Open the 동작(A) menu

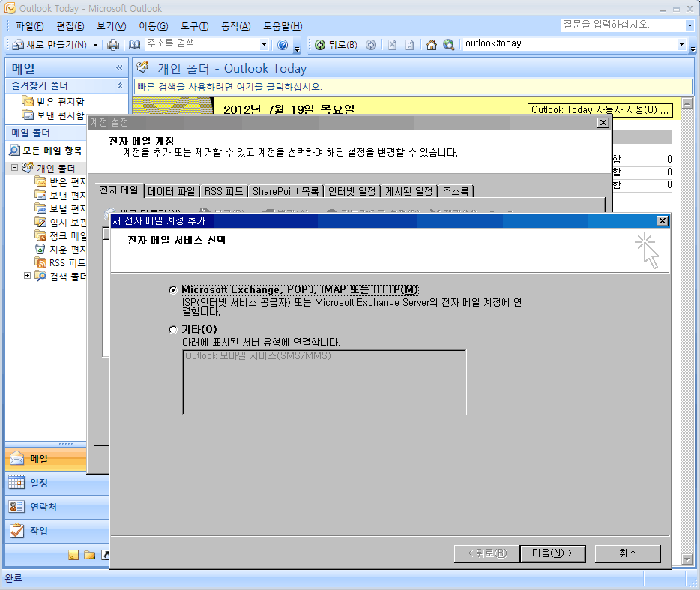[x=236, y=26]
